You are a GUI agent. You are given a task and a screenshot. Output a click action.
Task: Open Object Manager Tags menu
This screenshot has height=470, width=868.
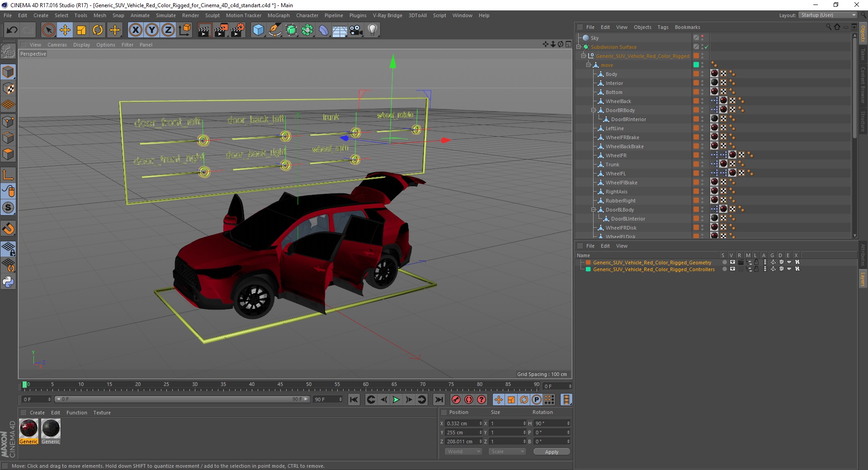coord(663,27)
